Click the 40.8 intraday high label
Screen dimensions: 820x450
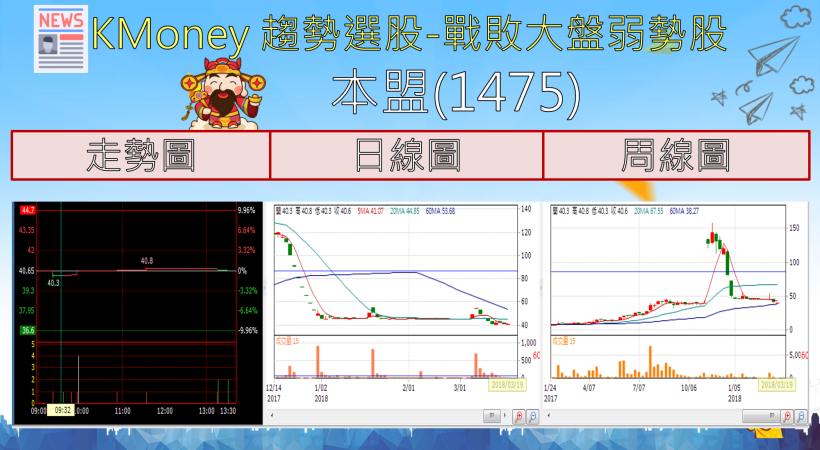pos(147,261)
